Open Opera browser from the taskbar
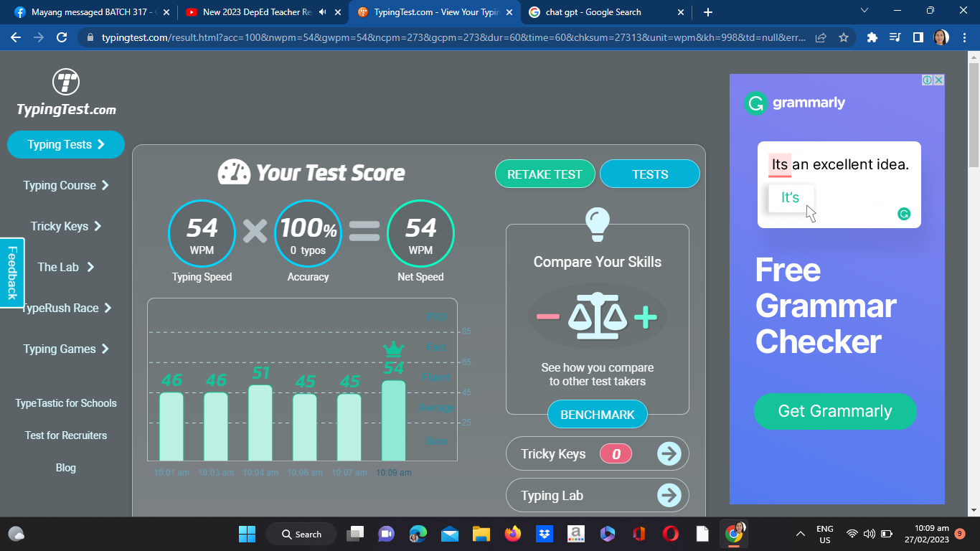Image resolution: width=980 pixels, height=551 pixels. (671, 534)
